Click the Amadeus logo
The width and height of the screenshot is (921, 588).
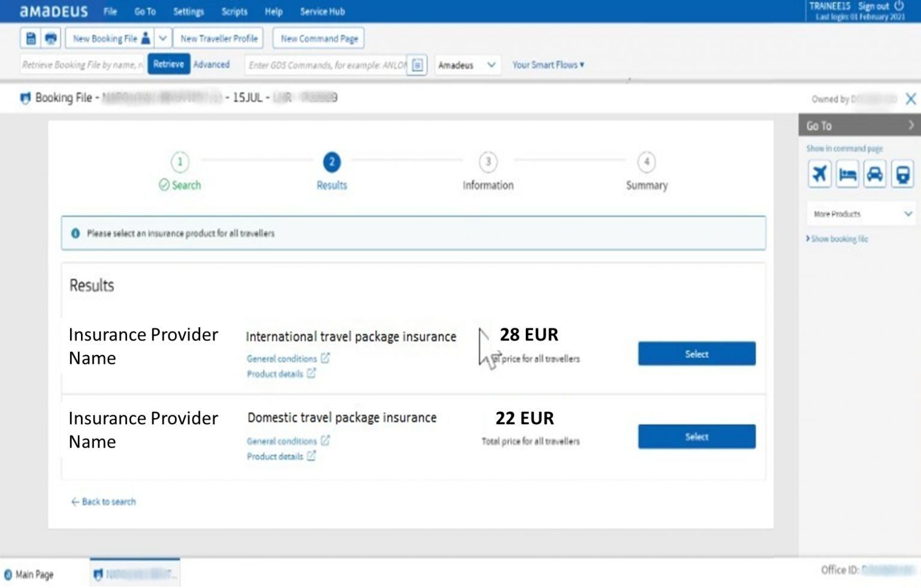(53, 11)
